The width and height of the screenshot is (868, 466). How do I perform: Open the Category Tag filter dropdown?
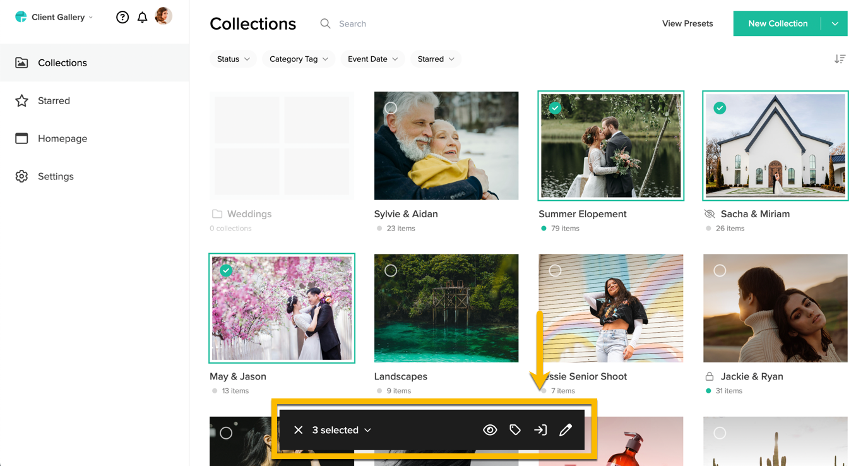(x=299, y=59)
